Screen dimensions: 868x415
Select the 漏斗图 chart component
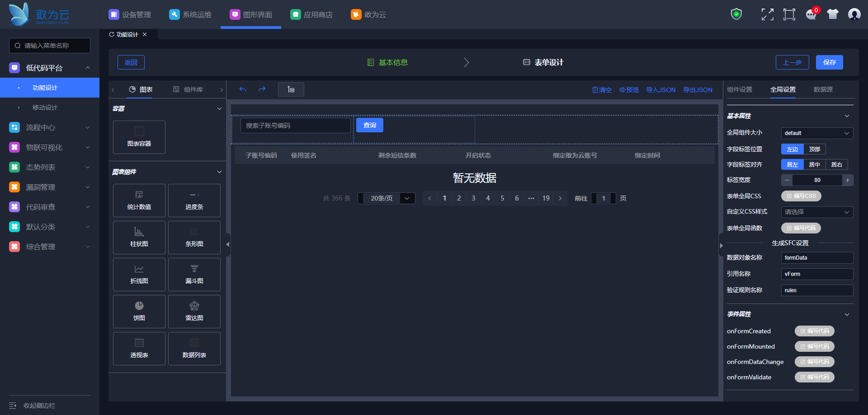click(194, 275)
